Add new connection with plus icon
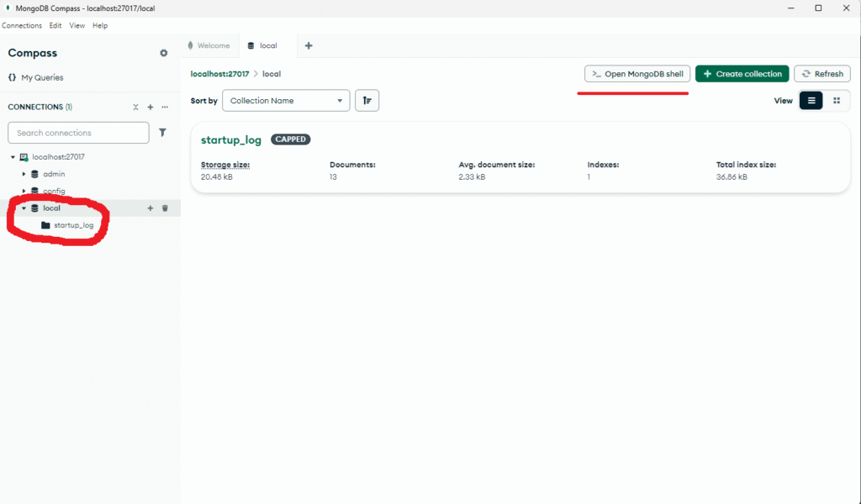Screen dimensions: 861x504 coord(151,108)
